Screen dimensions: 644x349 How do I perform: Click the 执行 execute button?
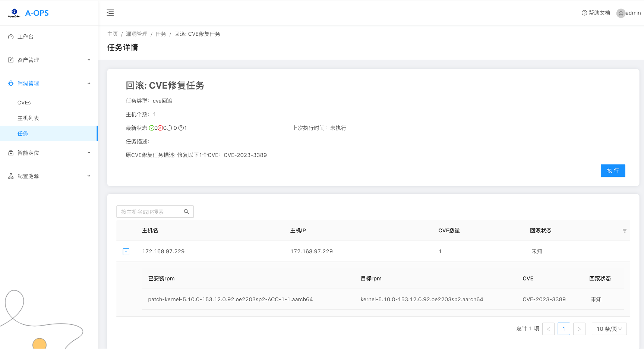point(613,170)
